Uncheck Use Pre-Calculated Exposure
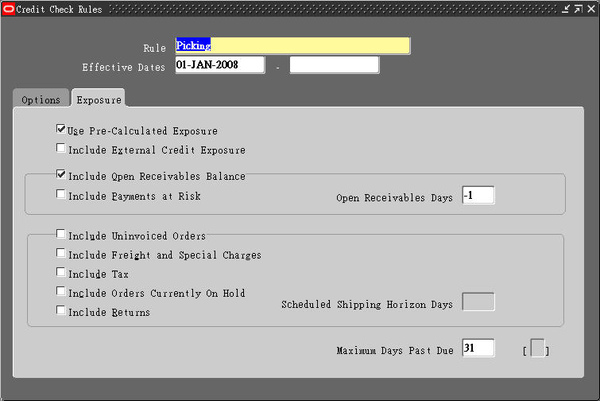Image resolution: width=600 pixels, height=401 pixels. click(60, 129)
